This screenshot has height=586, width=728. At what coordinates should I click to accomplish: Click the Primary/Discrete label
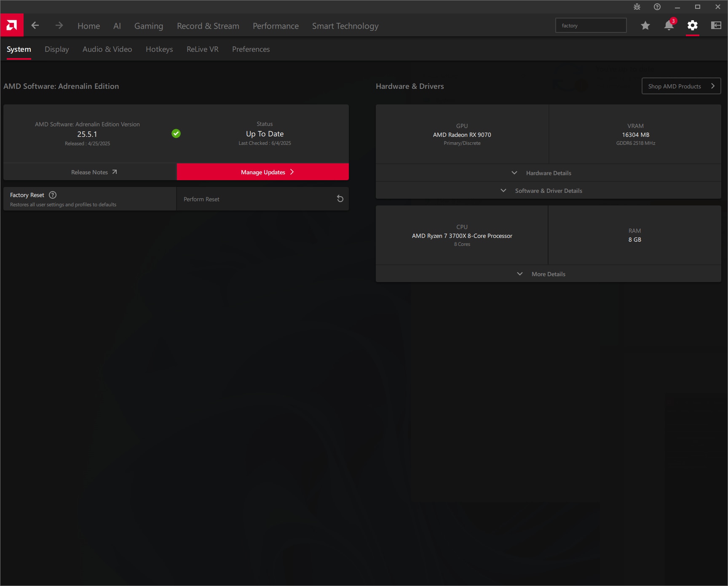point(462,143)
